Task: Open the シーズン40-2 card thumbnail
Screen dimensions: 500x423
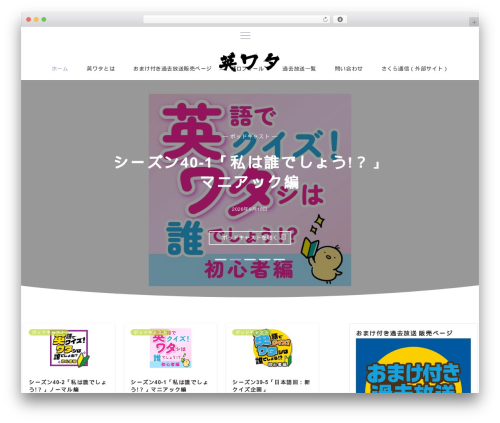Action: (69, 348)
